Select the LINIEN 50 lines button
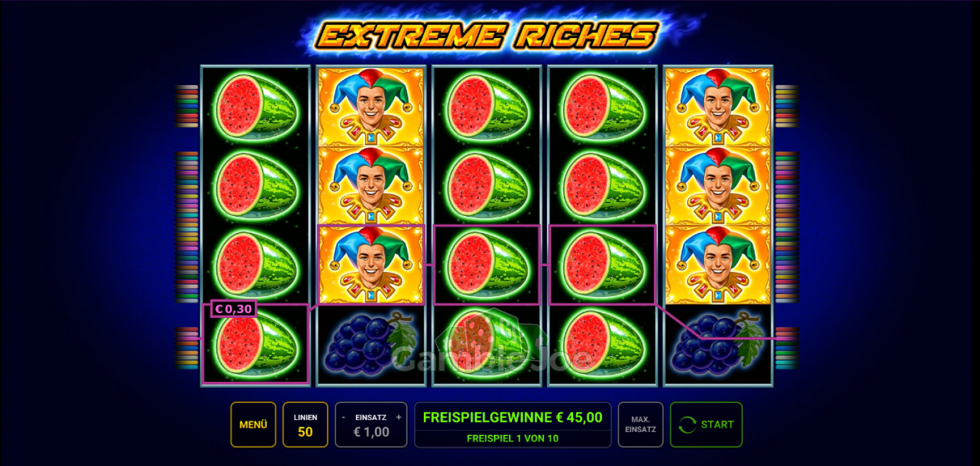This screenshot has width=980, height=466. click(305, 425)
